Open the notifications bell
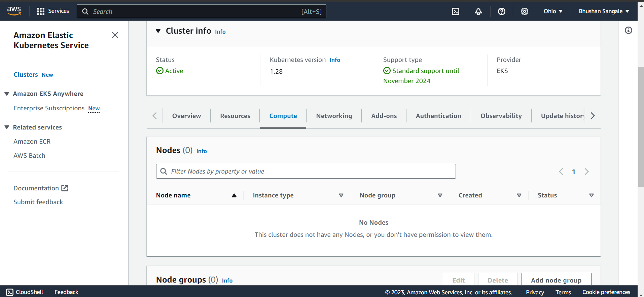Screen dimensions: 644x297 tap(478, 11)
